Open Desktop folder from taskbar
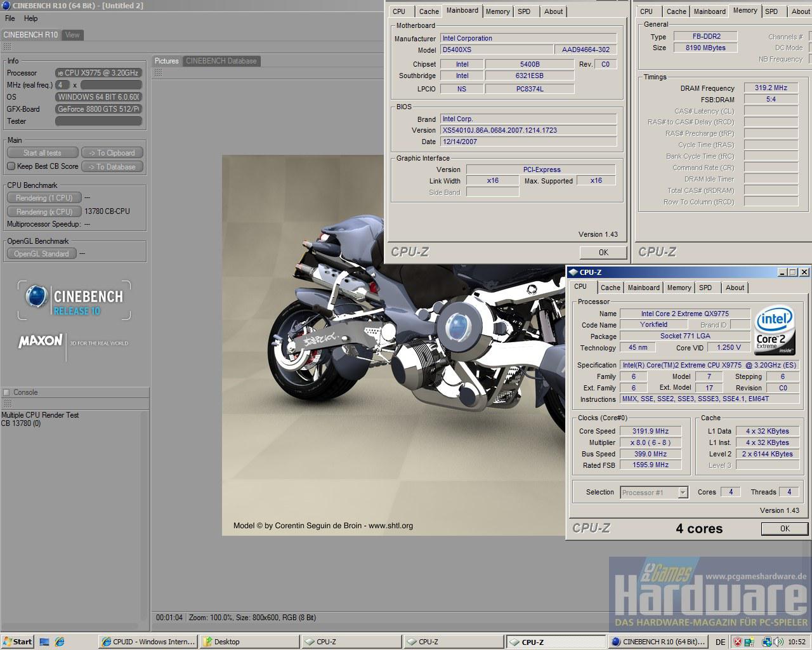 tap(249, 642)
